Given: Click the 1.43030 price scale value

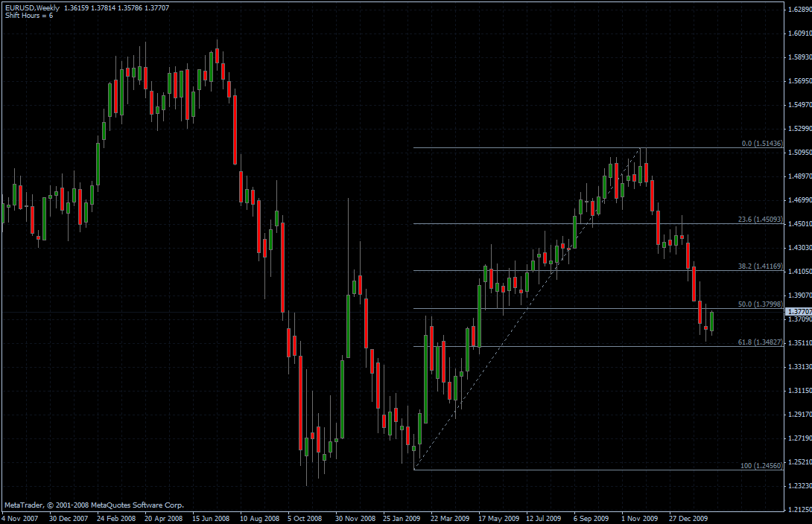Looking at the screenshot, I should pyautogui.click(x=799, y=247).
